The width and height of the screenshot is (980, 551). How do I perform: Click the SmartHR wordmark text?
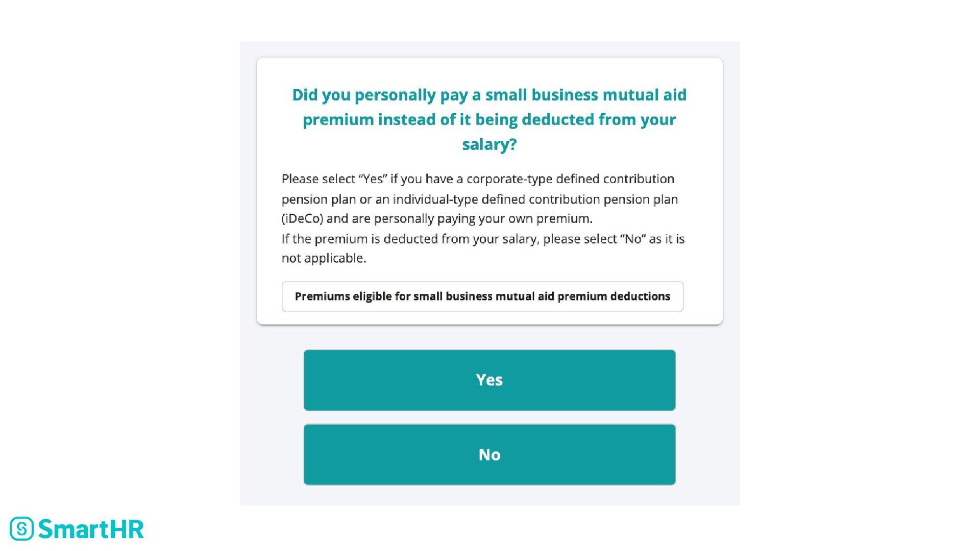(91, 529)
